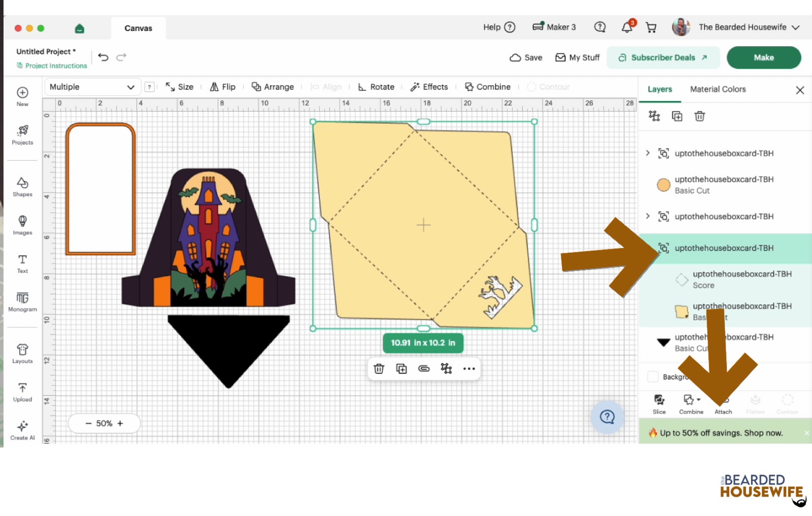The height and width of the screenshot is (516, 812).
Task: Click the help question-mark icon beside Maker 3
Action: point(600,27)
